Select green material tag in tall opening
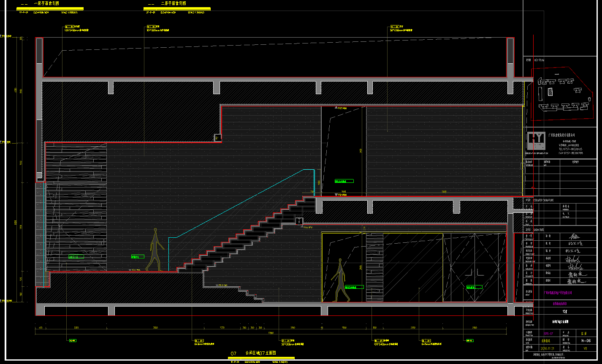 (x=344, y=181)
